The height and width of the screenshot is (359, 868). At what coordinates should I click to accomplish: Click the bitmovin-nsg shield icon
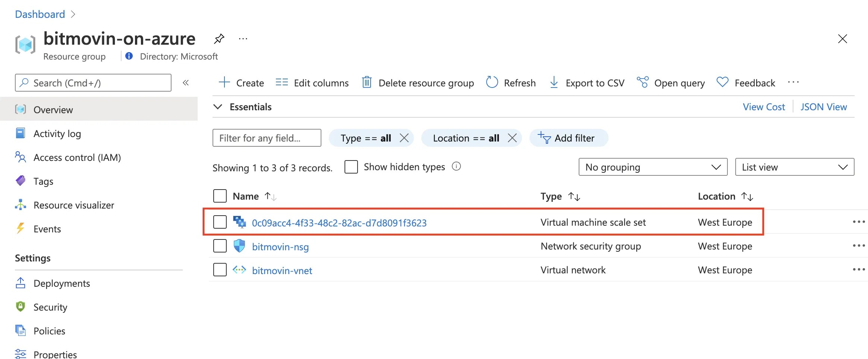[239, 246]
